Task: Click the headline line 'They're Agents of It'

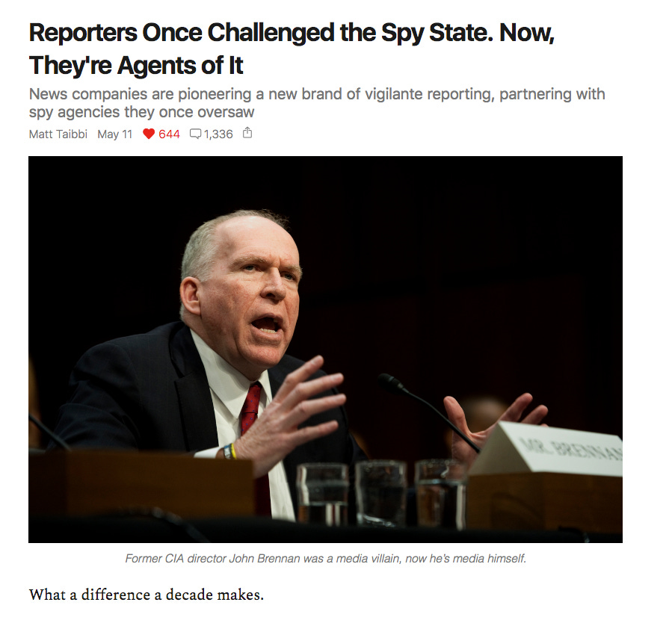Action: pos(136,66)
